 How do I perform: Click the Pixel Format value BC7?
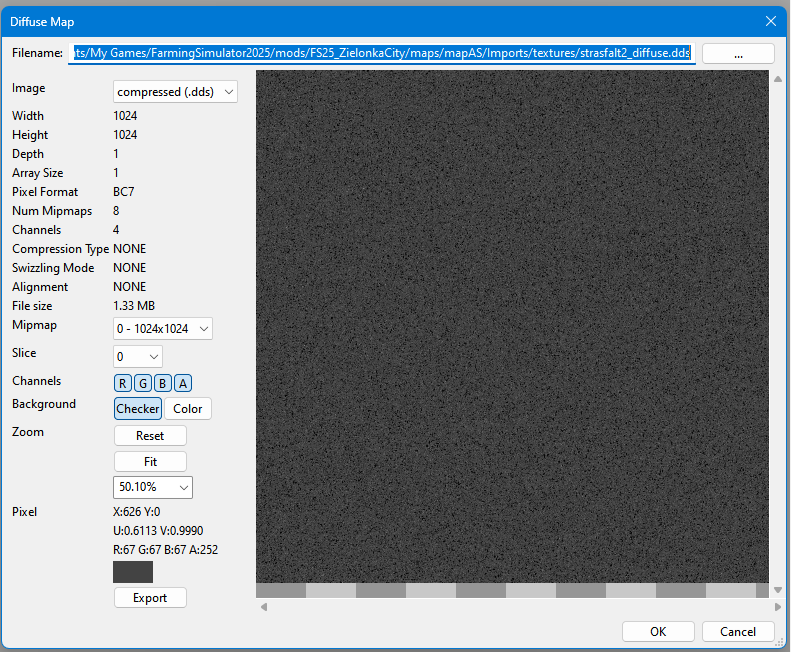tap(124, 192)
